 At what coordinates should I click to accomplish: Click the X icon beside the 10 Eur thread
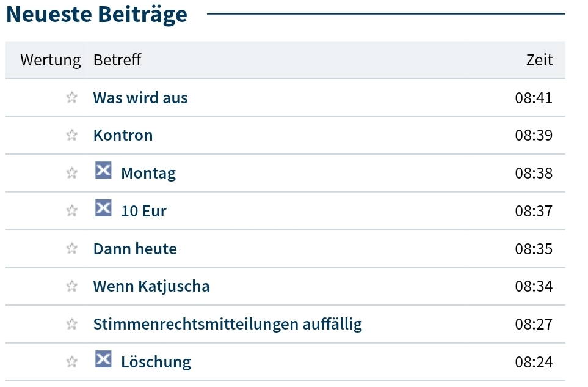pyautogui.click(x=103, y=210)
